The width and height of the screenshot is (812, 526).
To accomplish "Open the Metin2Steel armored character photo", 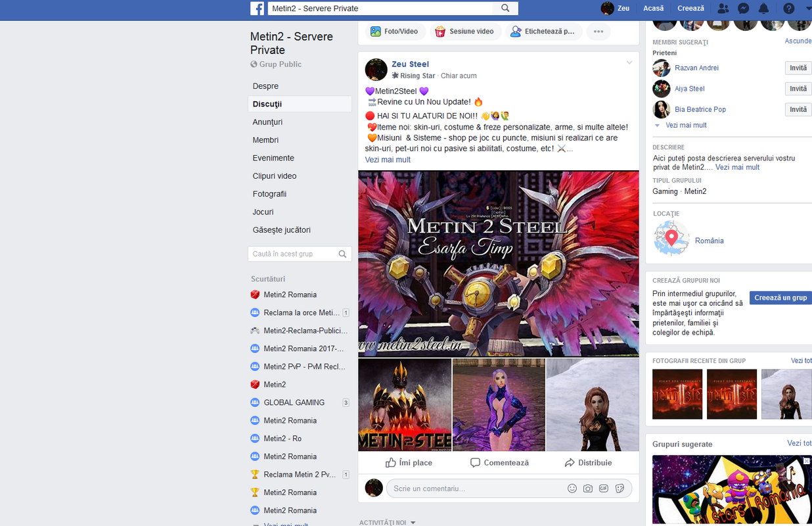I will 405,404.
